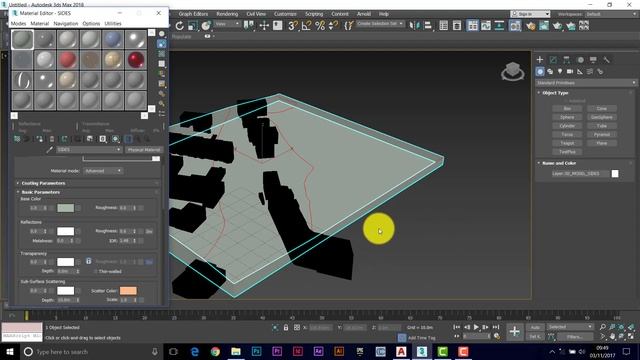The height and width of the screenshot is (360, 640).
Task: Click the Pan View hand icon
Action: 612,336
